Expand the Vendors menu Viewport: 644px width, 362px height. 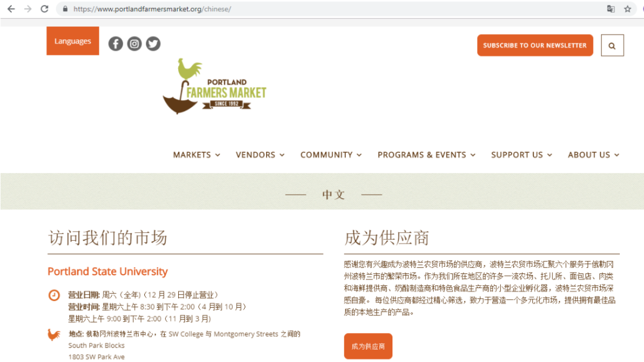(x=260, y=154)
